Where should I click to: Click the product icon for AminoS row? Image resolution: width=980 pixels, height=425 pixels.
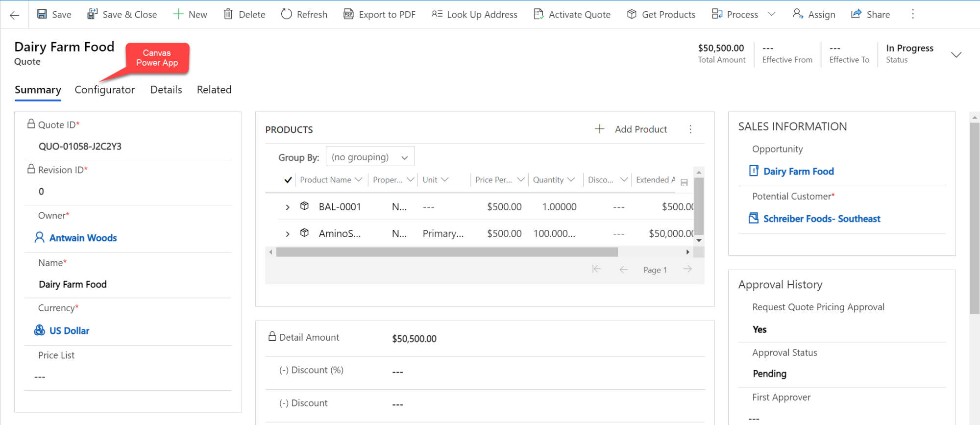304,233
